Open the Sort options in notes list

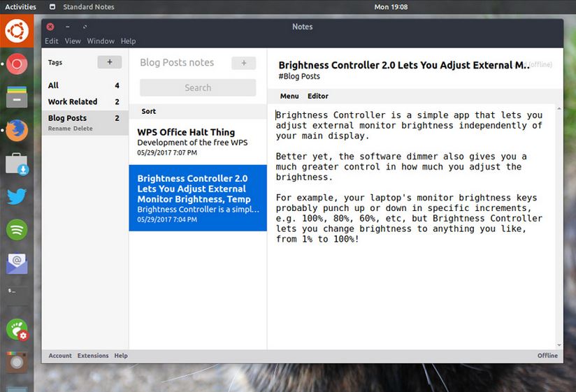click(149, 111)
